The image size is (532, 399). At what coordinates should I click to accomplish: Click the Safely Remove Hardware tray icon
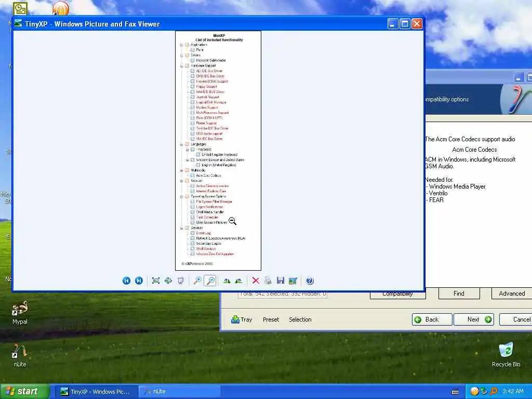(484, 391)
